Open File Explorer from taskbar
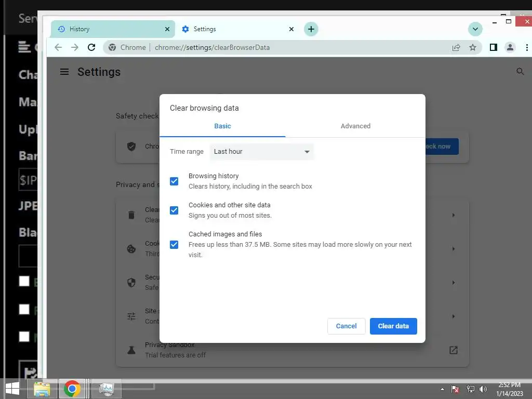 tap(42, 389)
